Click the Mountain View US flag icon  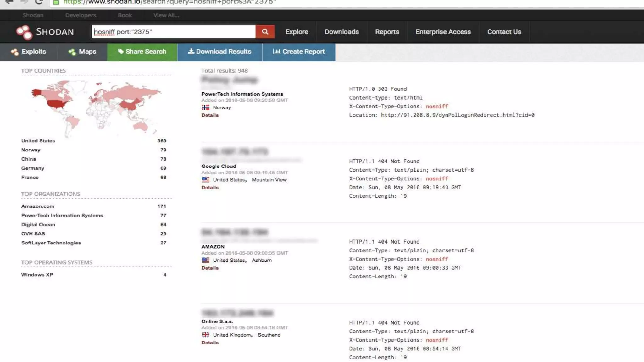pos(205,180)
